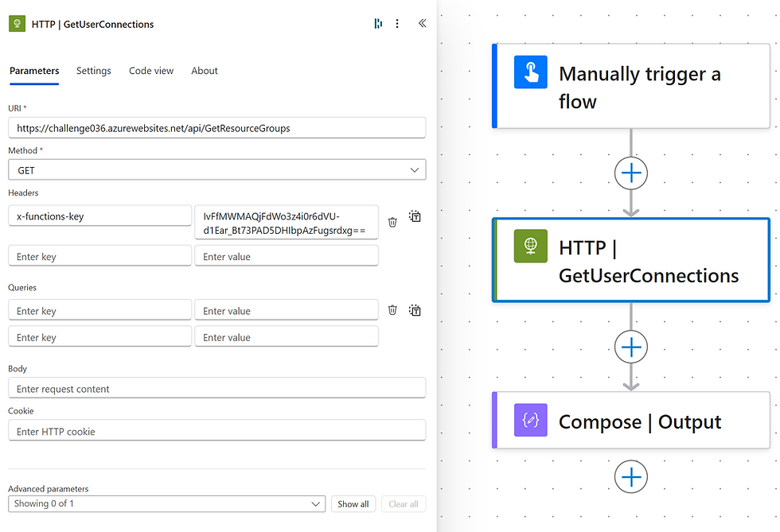
Task: Switch Queries to text mode icon
Action: (415, 310)
